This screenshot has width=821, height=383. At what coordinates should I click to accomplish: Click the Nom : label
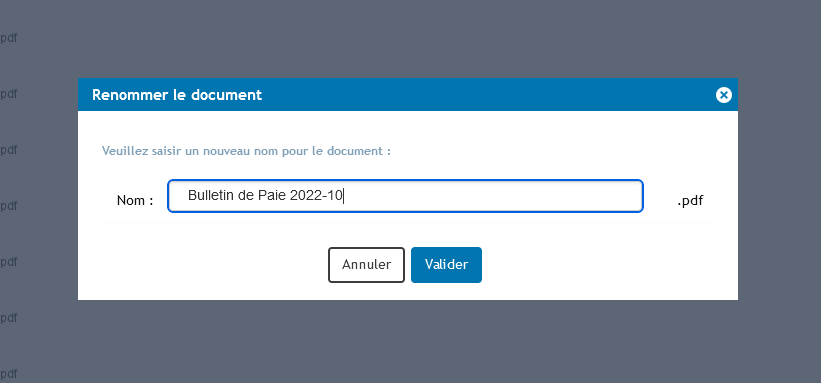coord(135,200)
